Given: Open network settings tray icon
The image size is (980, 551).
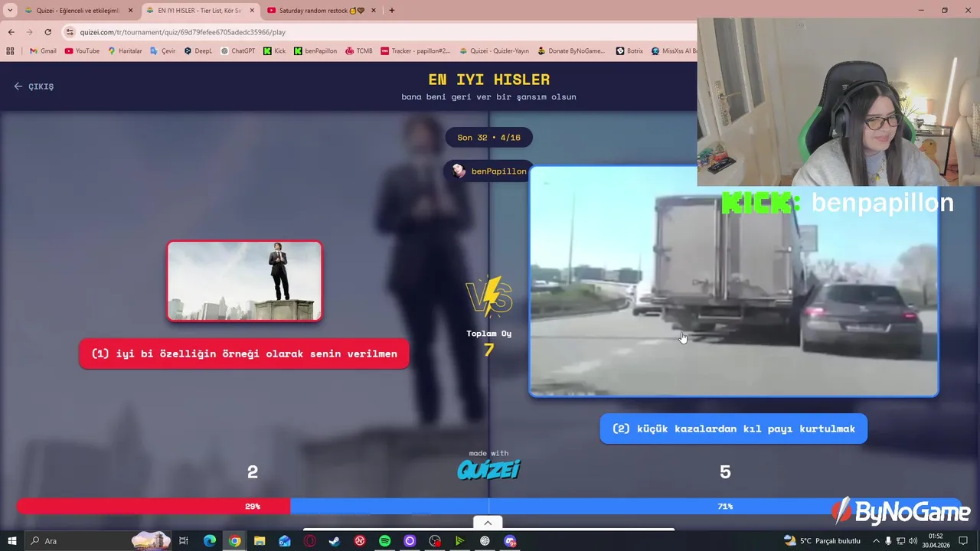Looking at the screenshot, I should (x=900, y=541).
